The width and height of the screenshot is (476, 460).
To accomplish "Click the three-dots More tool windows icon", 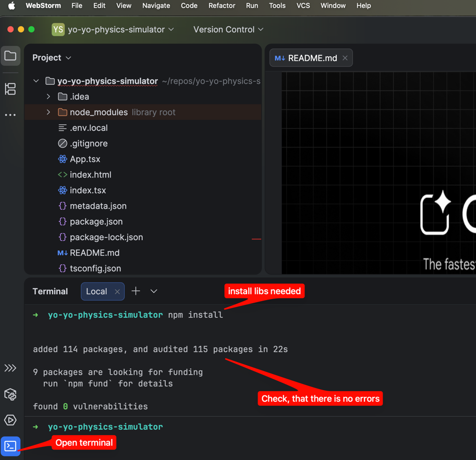I will tap(10, 115).
